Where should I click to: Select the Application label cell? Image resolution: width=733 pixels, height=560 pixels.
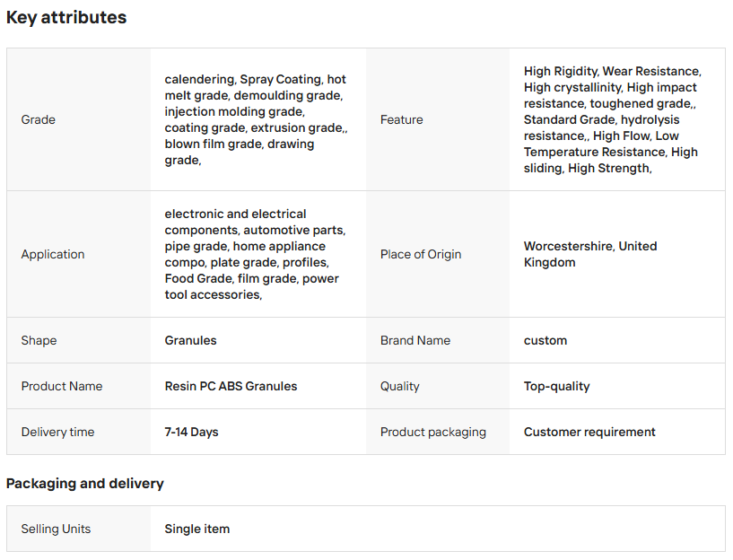pyautogui.click(x=79, y=254)
